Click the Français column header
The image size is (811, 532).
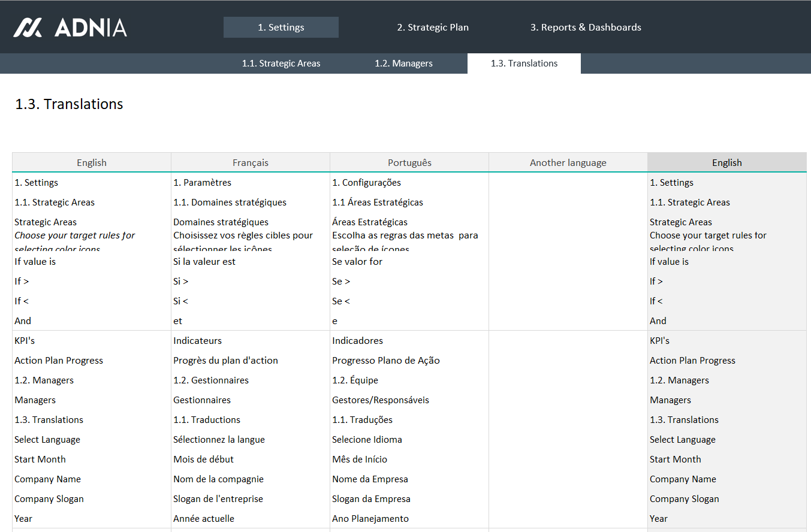pyautogui.click(x=250, y=163)
